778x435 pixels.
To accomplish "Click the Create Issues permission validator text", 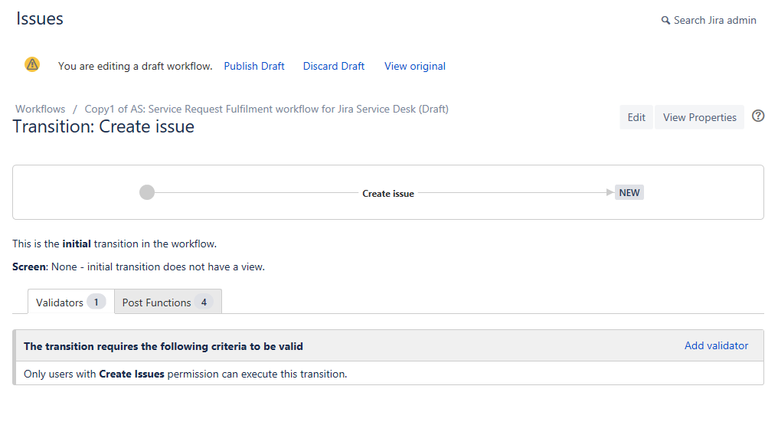I will pos(185,374).
